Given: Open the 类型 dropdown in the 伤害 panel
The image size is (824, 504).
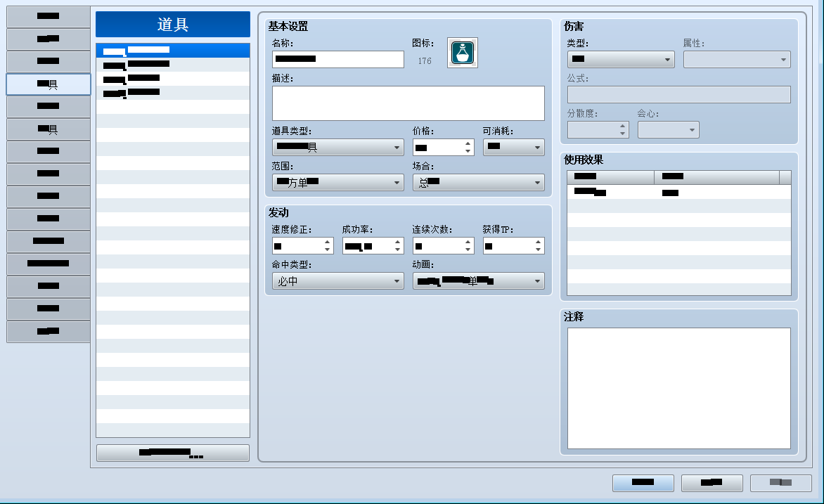Looking at the screenshot, I should point(621,59).
